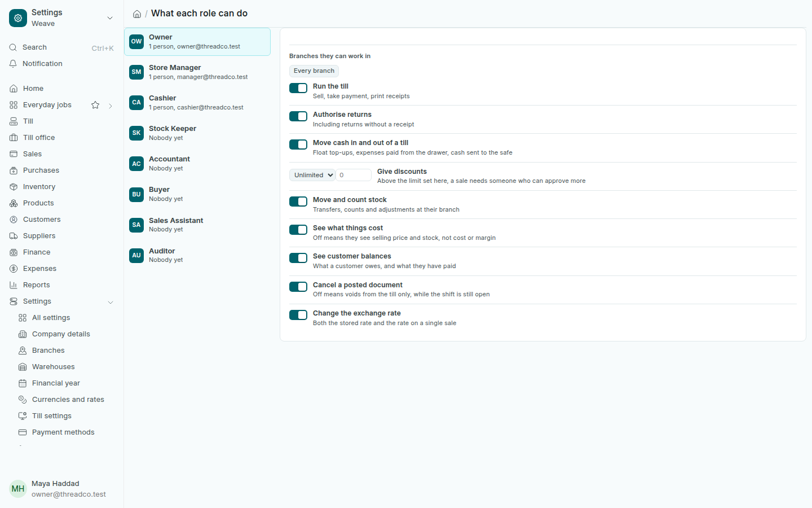Click the Expenses coin icon

coord(14,269)
